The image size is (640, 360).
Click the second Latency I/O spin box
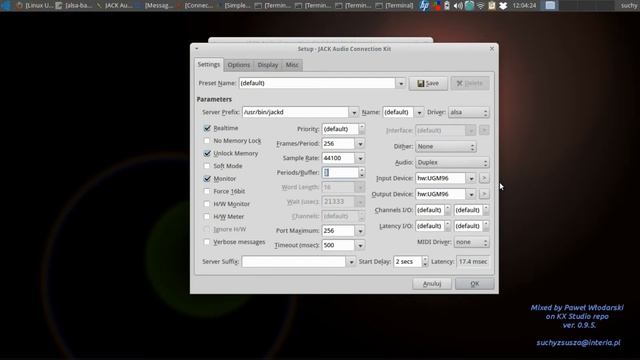(471, 226)
